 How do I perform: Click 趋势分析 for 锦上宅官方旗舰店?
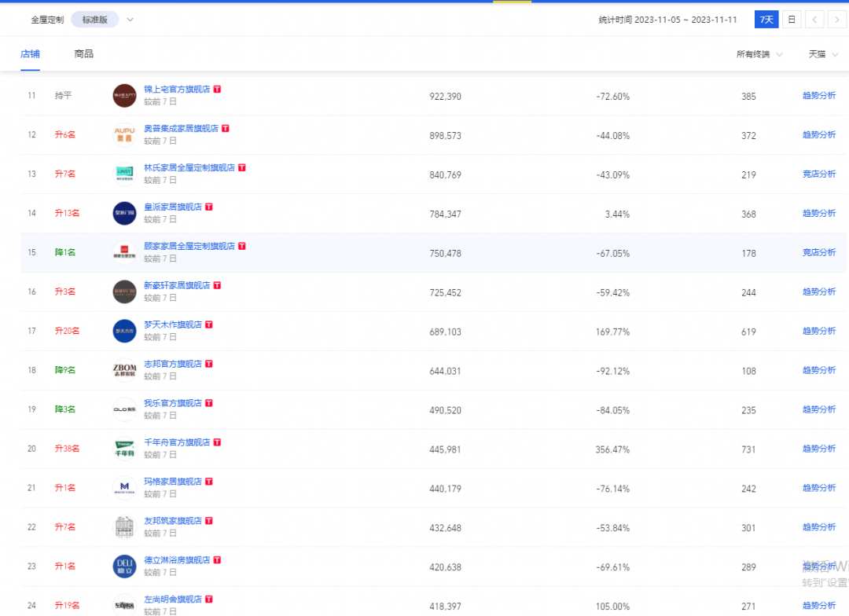point(818,96)
